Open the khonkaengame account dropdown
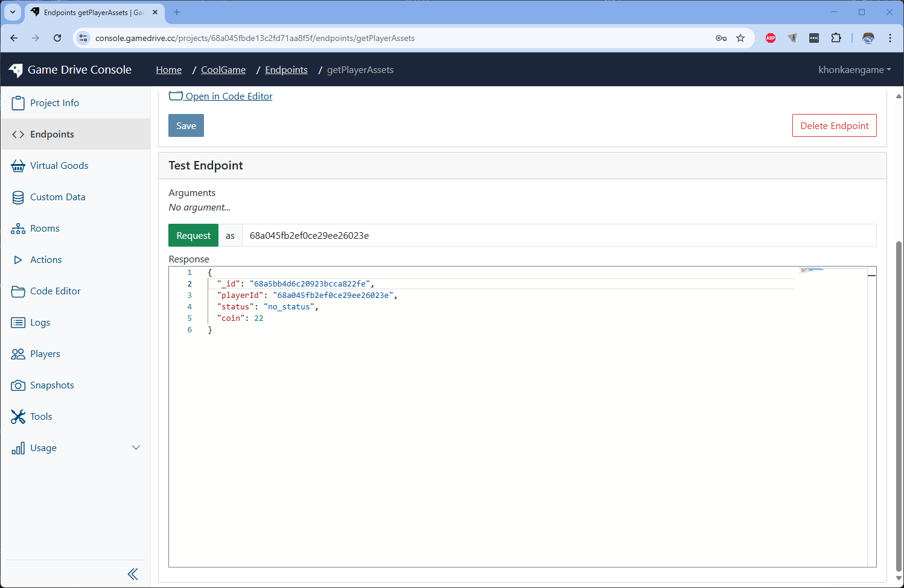 854,70
